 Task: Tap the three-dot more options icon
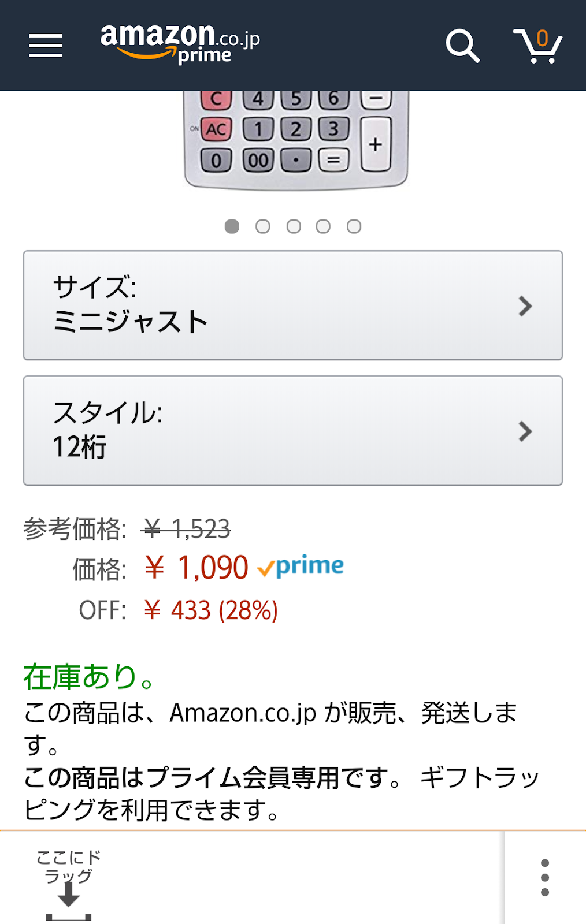pos(544,877)
